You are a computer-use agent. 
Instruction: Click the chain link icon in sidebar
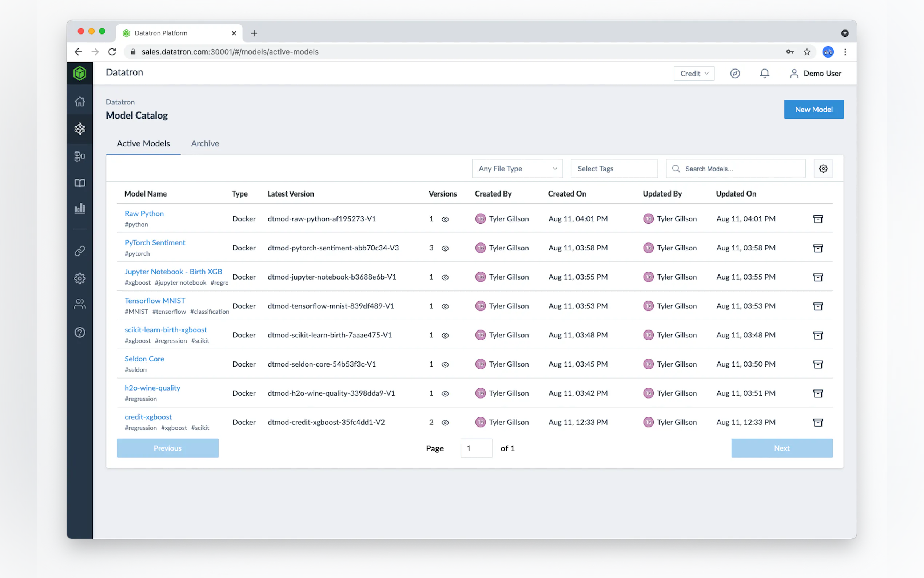pyautogui.click(x=79, y=251)
